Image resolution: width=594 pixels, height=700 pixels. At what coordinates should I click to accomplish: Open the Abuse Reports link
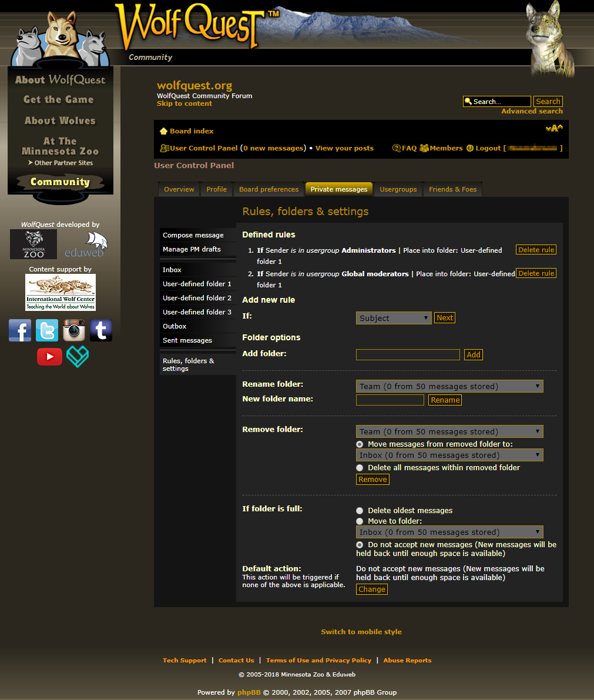point(407,660)
